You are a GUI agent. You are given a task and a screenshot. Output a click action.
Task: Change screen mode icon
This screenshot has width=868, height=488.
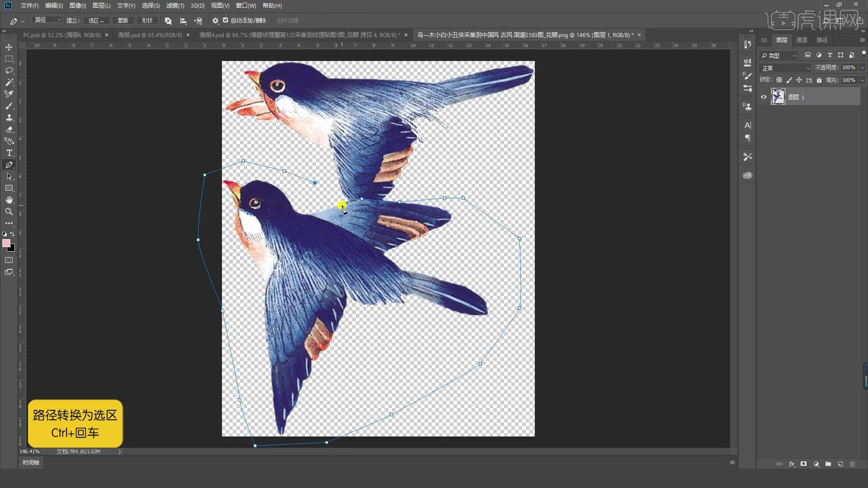click(9, 272)
